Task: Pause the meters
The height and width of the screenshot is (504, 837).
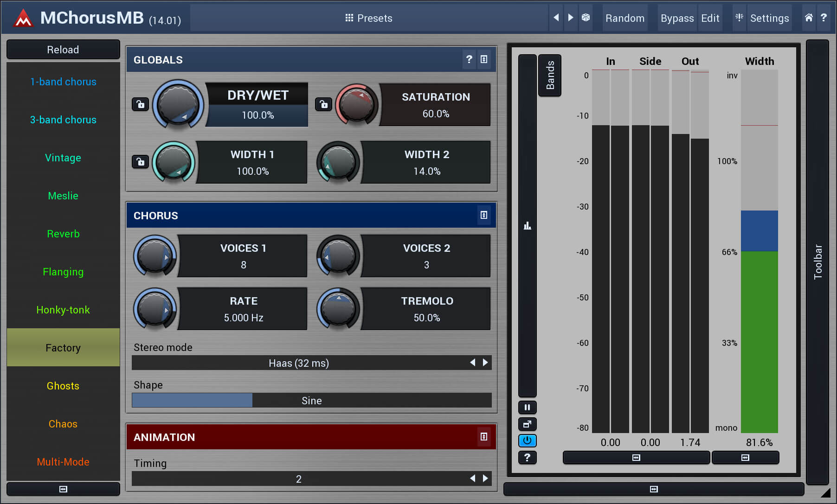Action: (x=527, y=408)
